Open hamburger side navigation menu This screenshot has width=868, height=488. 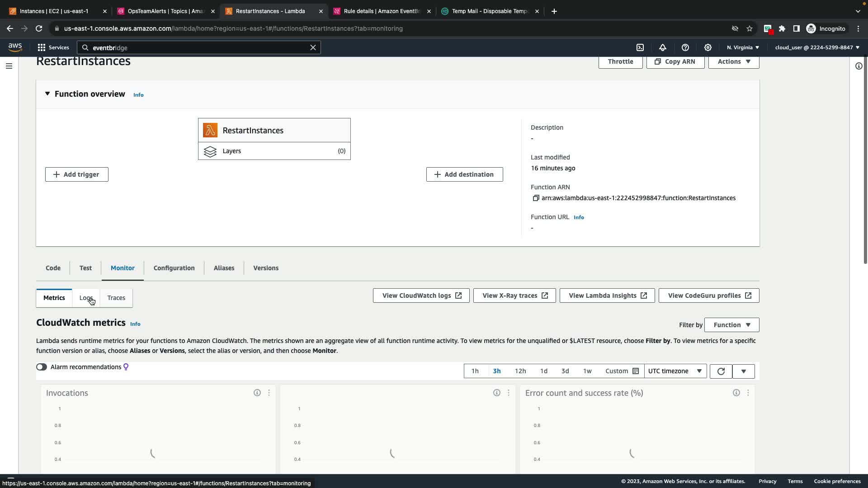click(9, 66)
